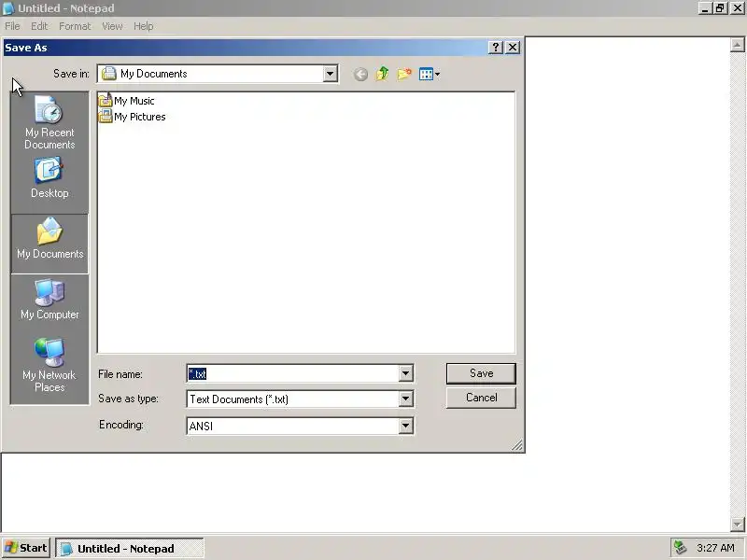
Task: Click the Save As dialog resize grip
Action: point(517,445)
